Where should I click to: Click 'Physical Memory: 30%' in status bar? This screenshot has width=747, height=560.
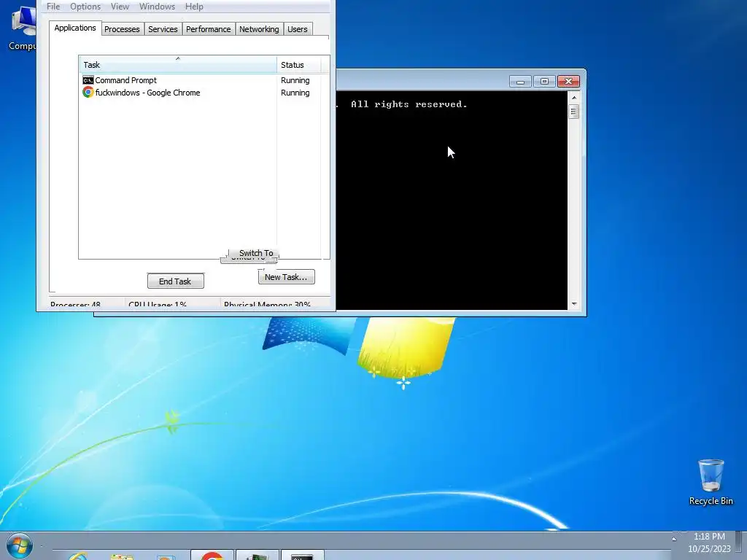click(267, 304)
